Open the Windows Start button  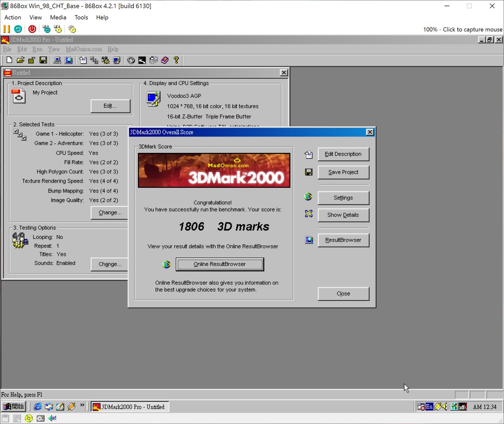pyautogui.click(x=13, y=407)
